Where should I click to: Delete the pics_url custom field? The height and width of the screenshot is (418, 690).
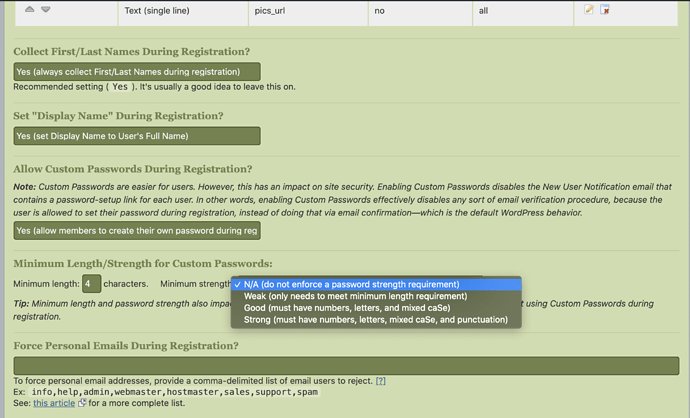(x=605, y=9)
